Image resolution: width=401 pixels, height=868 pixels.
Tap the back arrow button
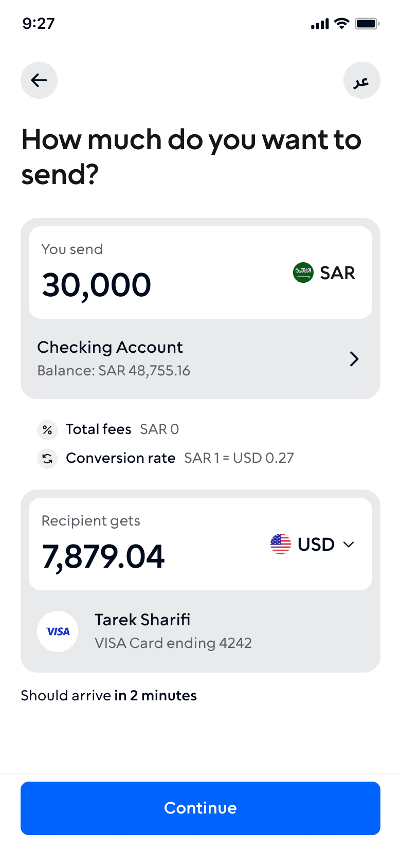39,80
